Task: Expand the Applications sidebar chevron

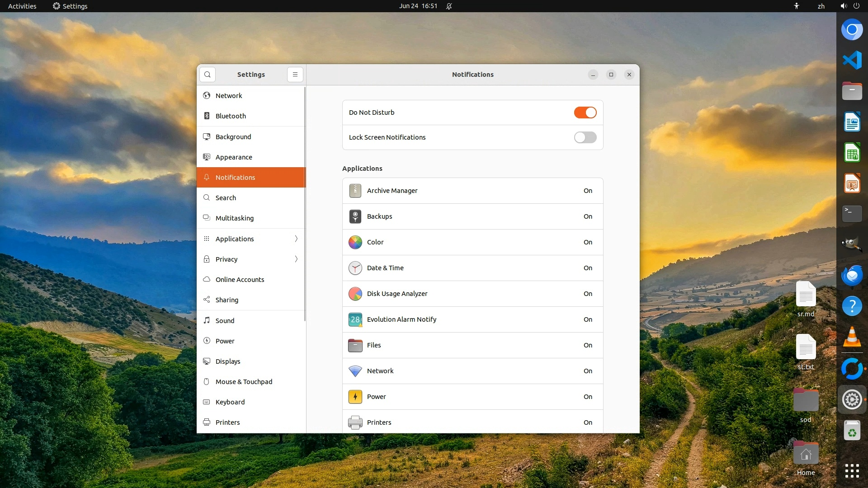Action: pos(296,239)
